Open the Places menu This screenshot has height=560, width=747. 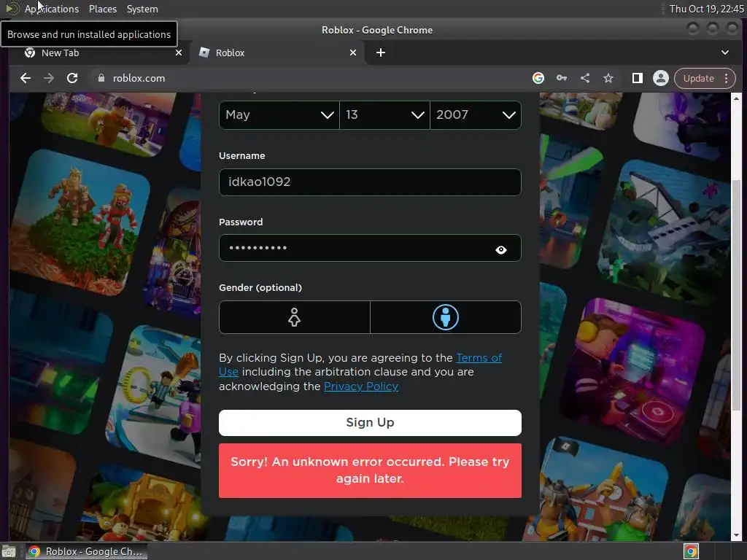102,9
